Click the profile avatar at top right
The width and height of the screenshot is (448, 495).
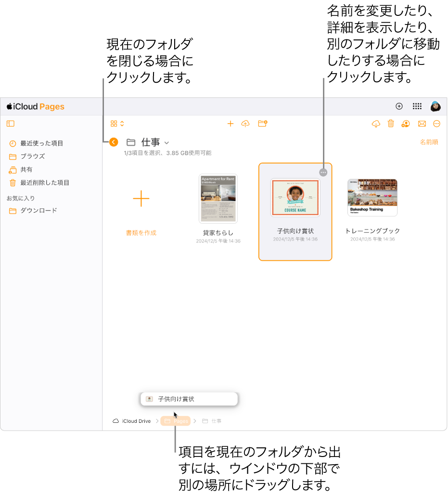(435, 106)
